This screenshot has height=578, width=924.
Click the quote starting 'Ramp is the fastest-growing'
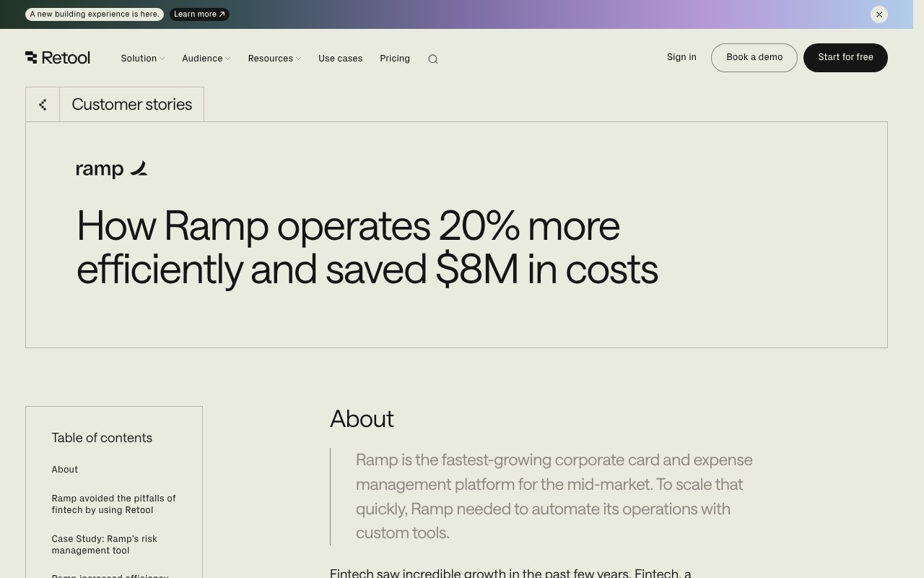(554, 496)
